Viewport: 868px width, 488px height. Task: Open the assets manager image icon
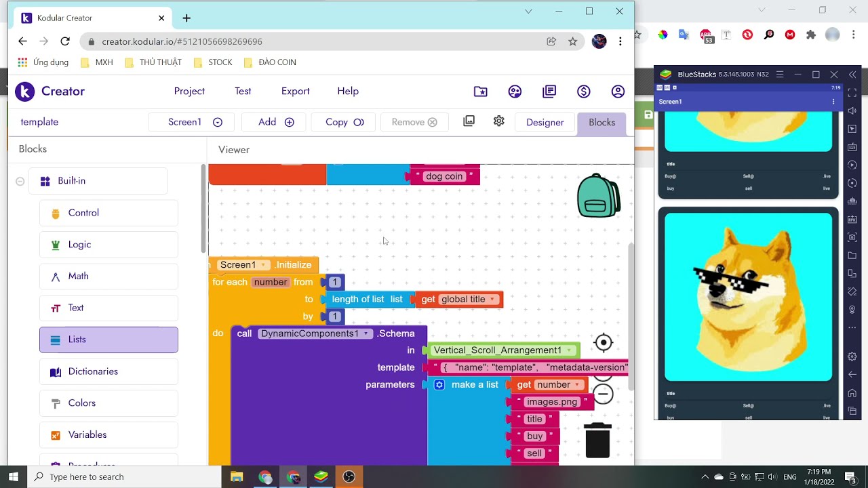coord(469,121)
